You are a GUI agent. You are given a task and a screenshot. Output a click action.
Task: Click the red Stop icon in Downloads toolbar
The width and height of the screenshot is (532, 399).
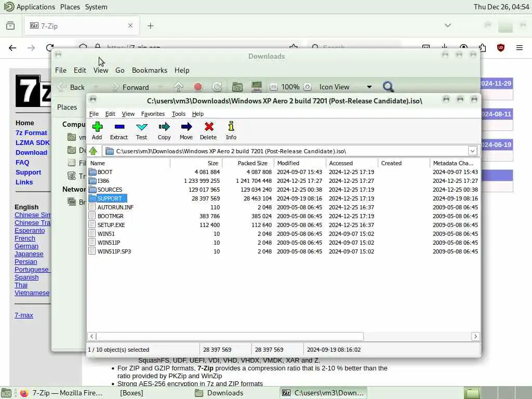[198, 87]
